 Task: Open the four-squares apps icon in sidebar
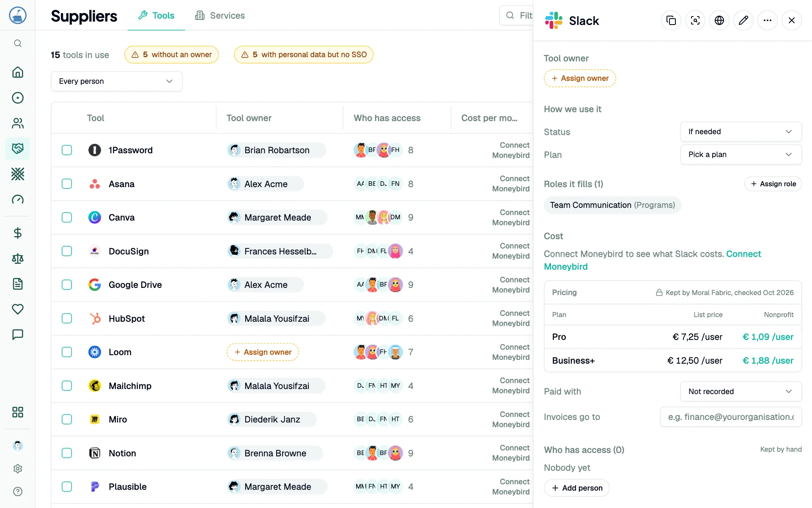coord(17,412)
